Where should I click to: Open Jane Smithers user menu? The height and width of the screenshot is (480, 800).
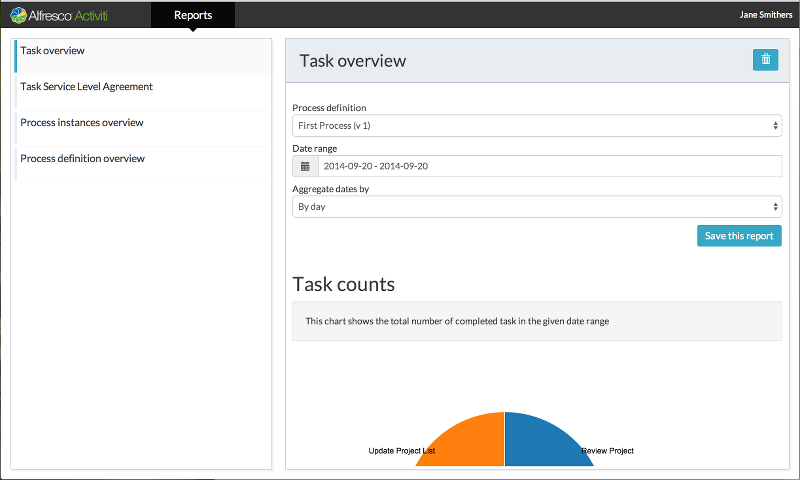[x=766, y=15]
